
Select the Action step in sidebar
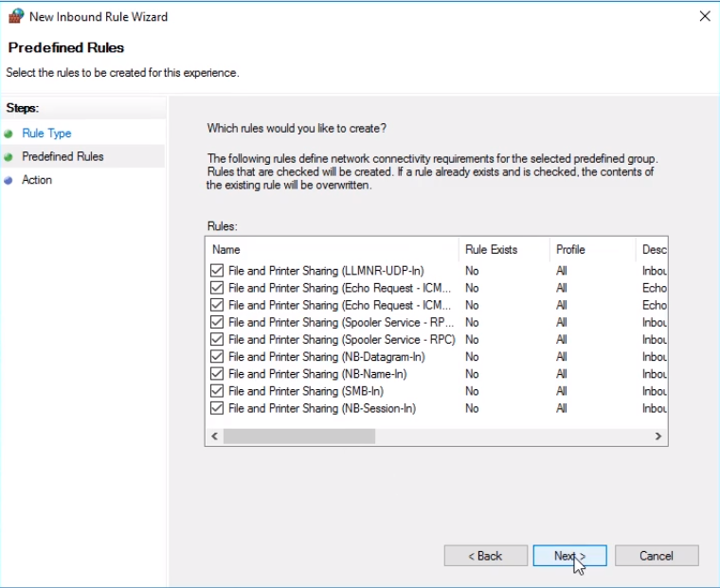click(x=37, y=180)
